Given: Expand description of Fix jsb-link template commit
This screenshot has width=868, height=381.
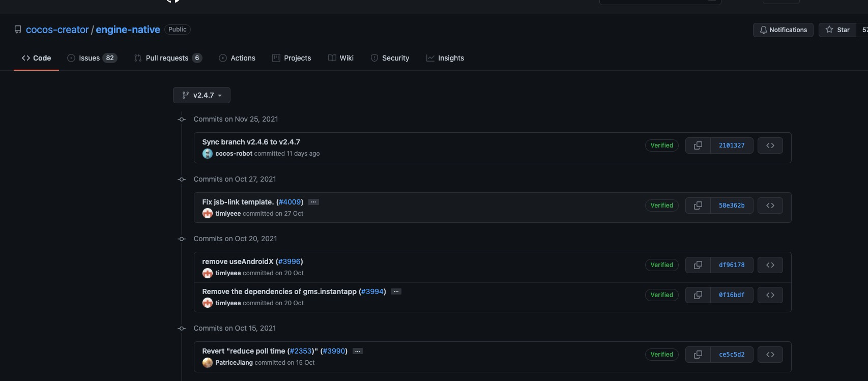Looking at the screenshot, I should pos(313,202).
